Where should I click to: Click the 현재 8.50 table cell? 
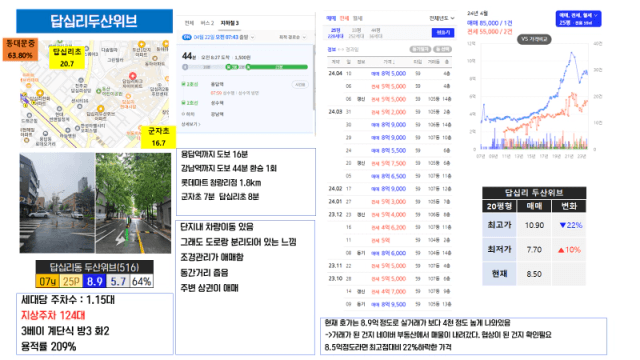click(534, 274)
